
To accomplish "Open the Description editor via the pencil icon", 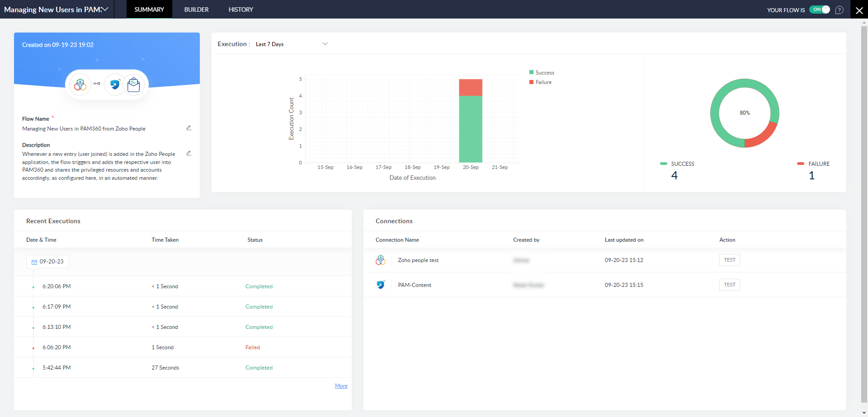I will tap(189, 153).
